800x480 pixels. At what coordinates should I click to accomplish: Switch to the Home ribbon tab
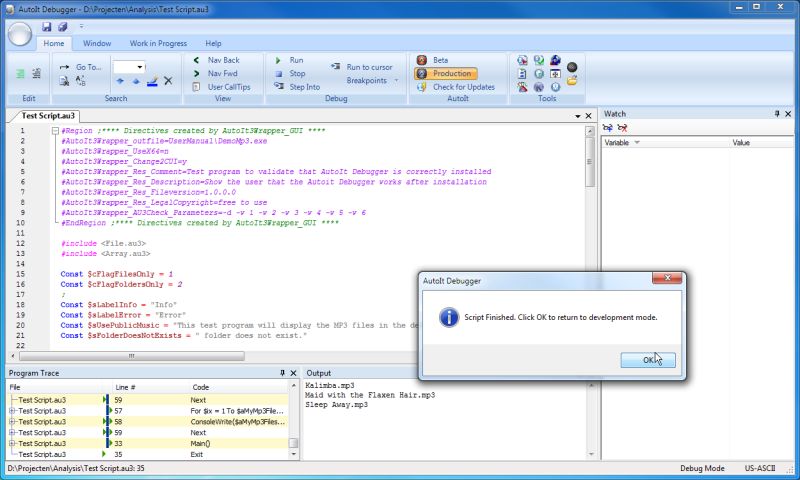click(54, 43)
